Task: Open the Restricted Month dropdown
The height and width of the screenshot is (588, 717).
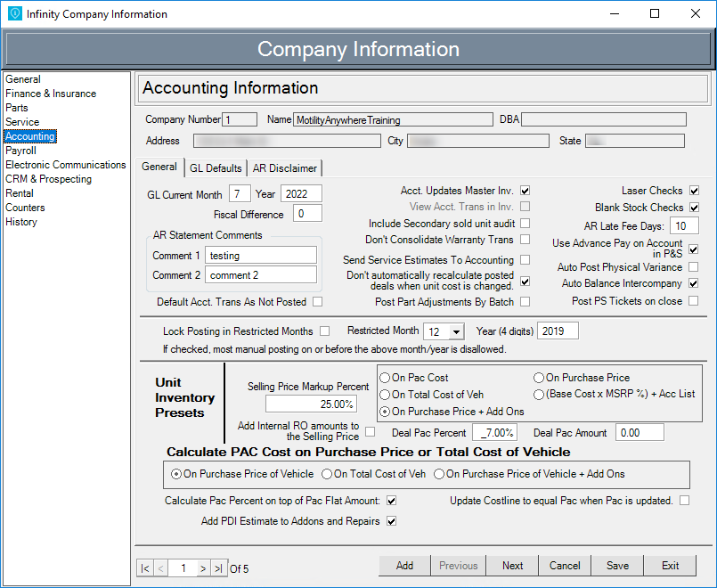Action: 456,331
